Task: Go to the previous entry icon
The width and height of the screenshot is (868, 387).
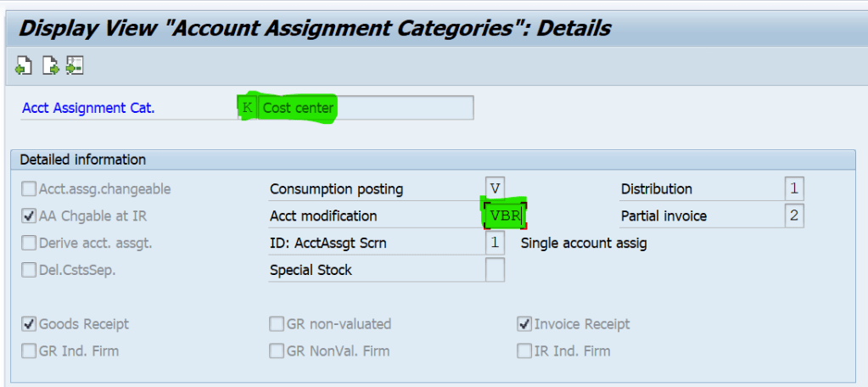Action: coord(24,65)
